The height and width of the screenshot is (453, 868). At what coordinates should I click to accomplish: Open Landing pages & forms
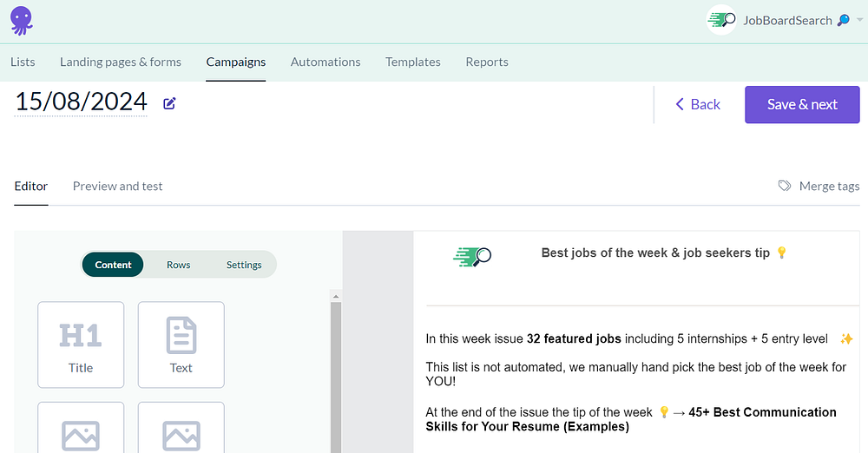coord(121,62)
